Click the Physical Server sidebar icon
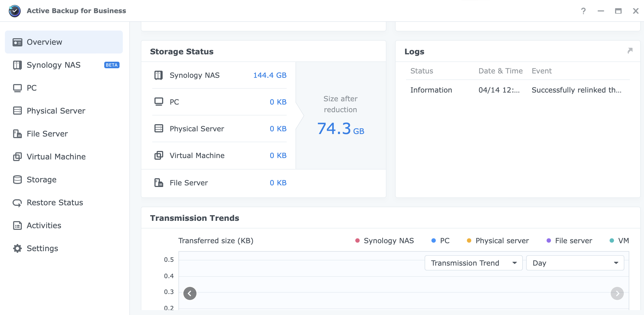This screenshot has height=315, width=644. tap(17, 111)
